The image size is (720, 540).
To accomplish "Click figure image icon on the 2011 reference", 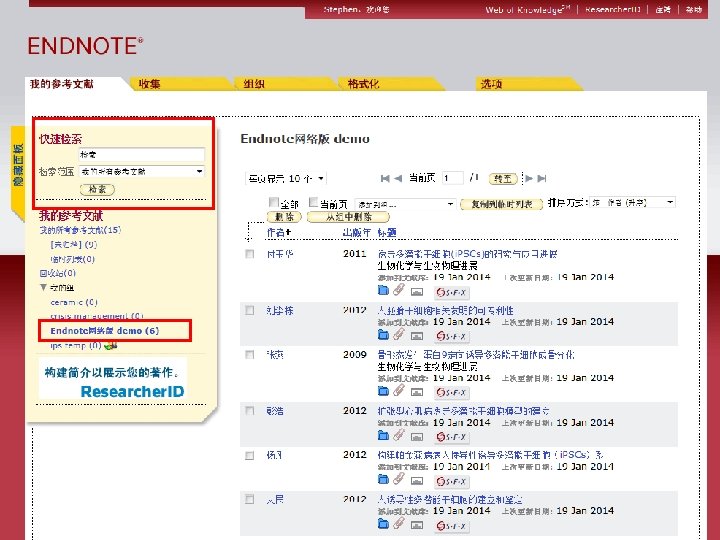I will 416,292.
